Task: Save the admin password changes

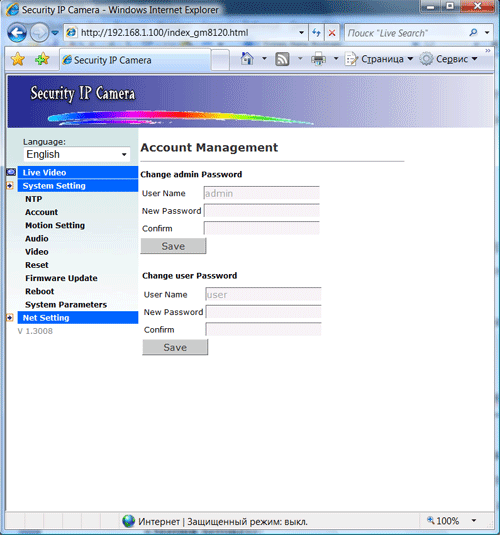Action: pyautogui.click(x=173, y=246)
